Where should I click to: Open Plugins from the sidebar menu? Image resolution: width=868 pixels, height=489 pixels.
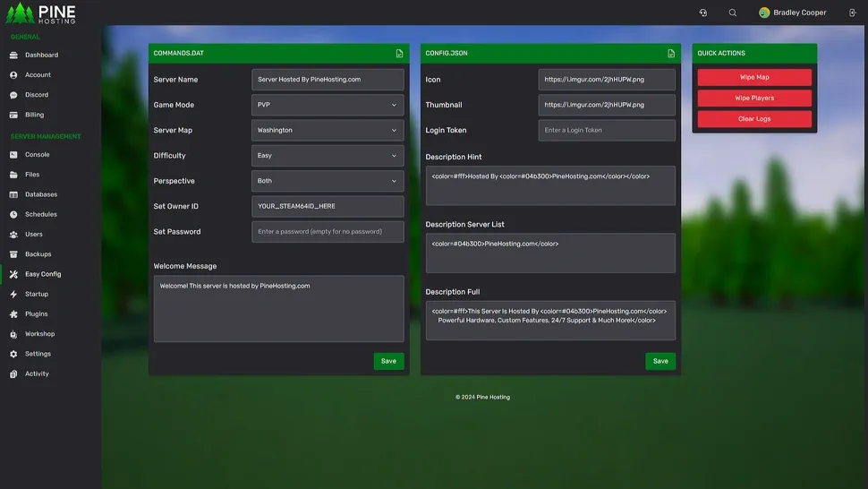36,314
